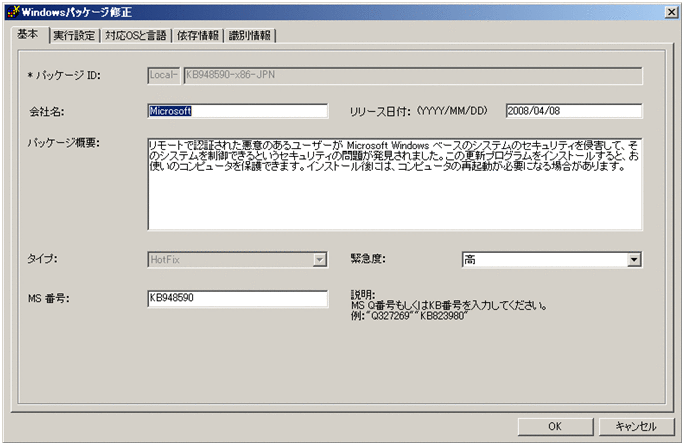The width and height of the screenshot is (685, 447).
Task: Click the Local- prefix field
Action: pyautogui.click(x=164, y=75)
